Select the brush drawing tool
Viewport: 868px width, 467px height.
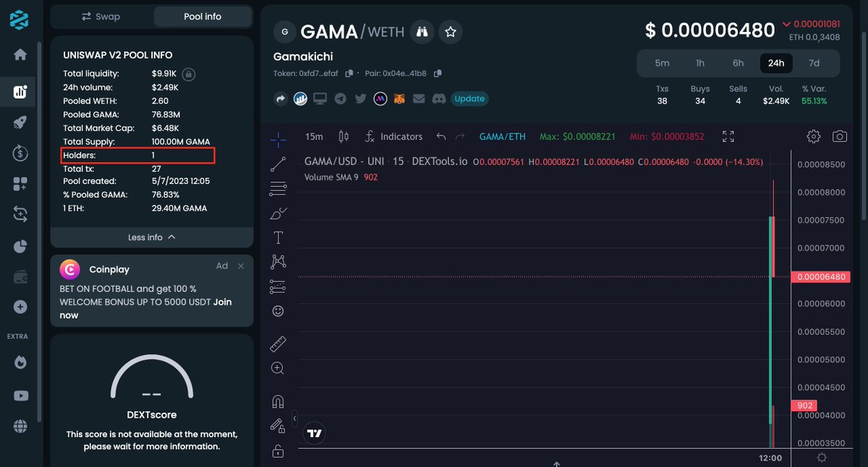(x=278, y=213)
